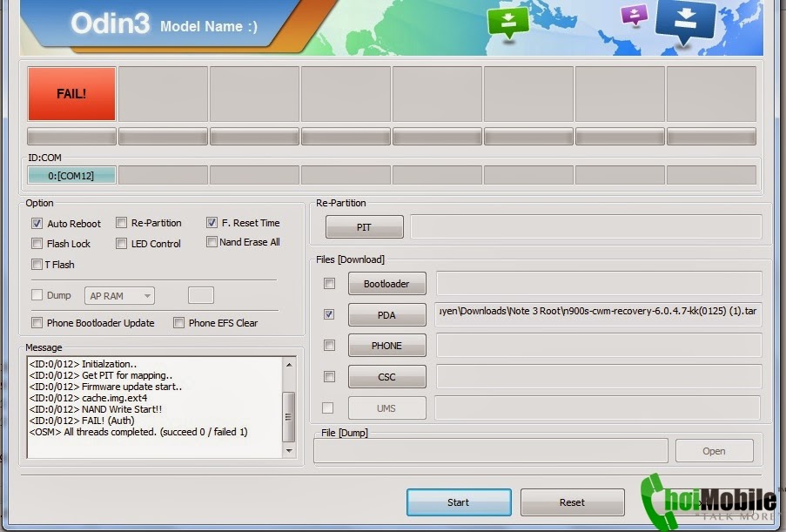Viewport: 786px width, 532px height.
Task: Uncheck F. Reset Time
Action: click(x=212, y=223)
